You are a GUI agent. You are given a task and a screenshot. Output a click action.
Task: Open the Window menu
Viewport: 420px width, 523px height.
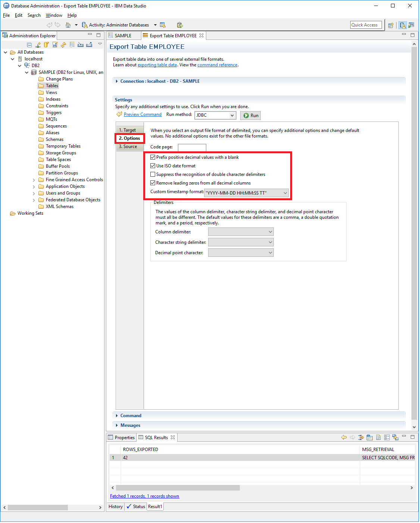point(54,15)
